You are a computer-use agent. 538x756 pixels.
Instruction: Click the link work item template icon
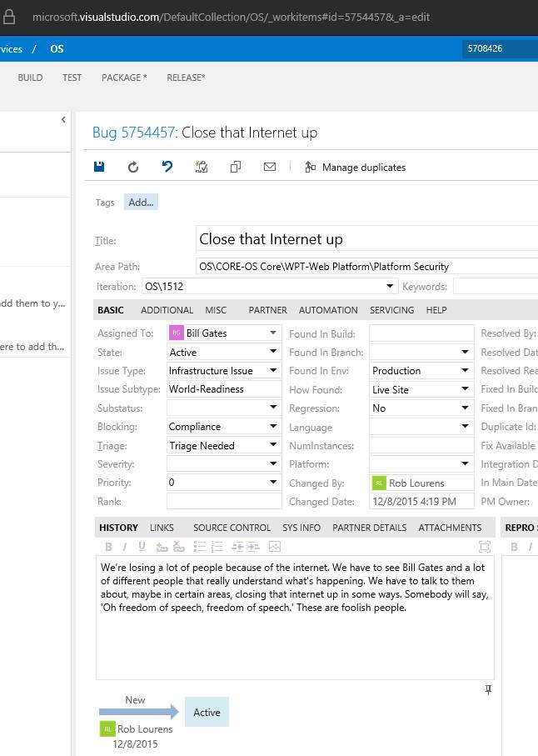pyautogui.click(x=202, y=167)
